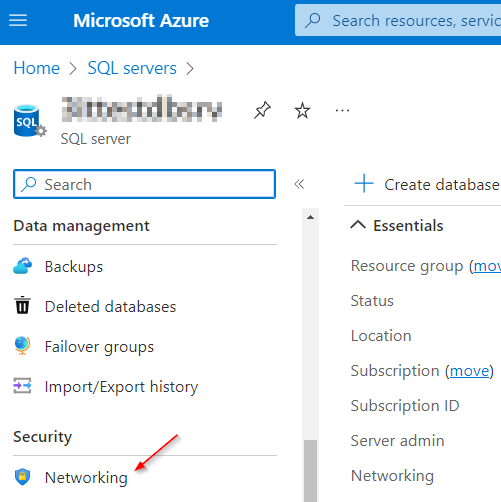The width and height of the screenshot is (501, 502).
Task: Go to SQL servers breadcrumb
Action: click(132, 68)
